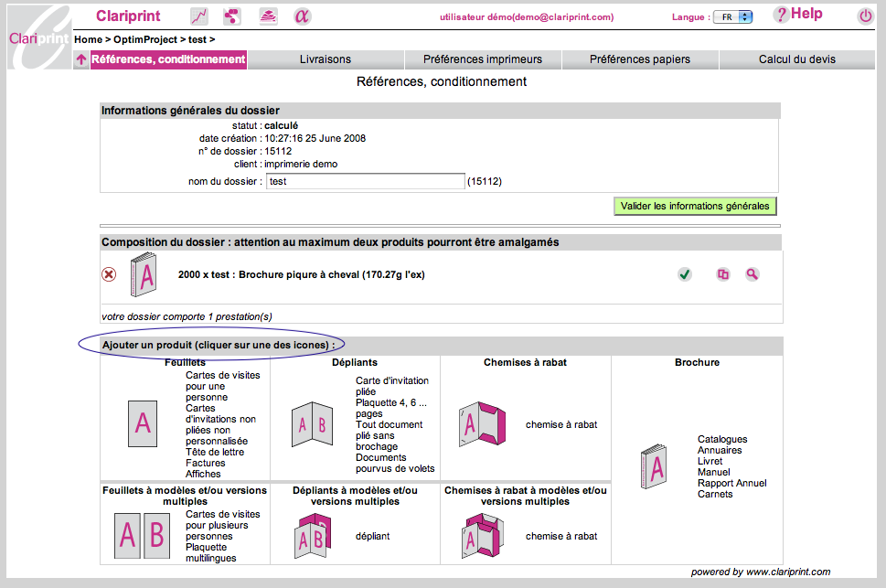Add a Chemises à rabat folder icon
The height and width of the screenshot is (588, 886).
[482, 424]
